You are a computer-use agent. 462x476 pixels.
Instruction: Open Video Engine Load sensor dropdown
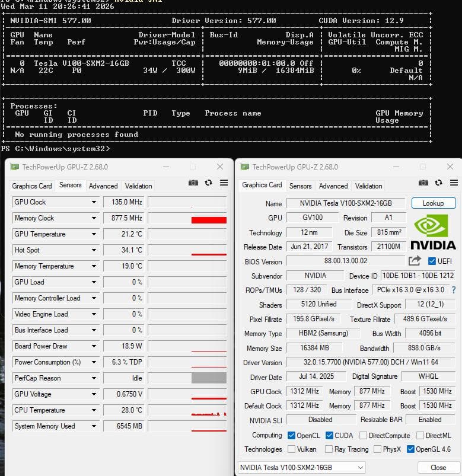pos(94,314)
